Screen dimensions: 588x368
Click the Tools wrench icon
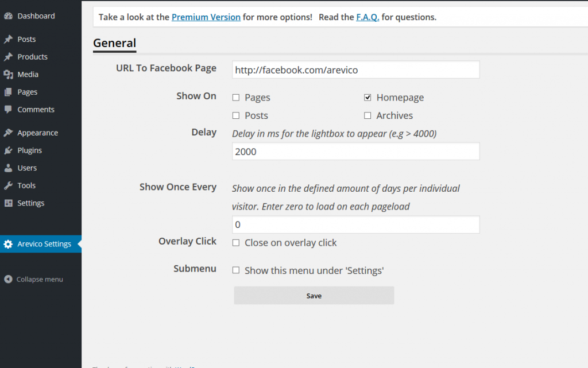coord(8,185)
